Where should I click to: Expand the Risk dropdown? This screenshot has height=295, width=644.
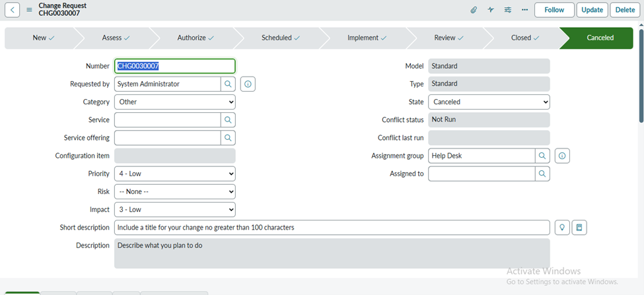pos(174,191)
